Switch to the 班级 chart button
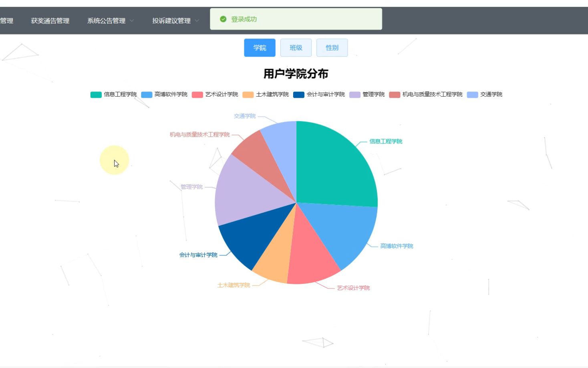Viewport: 588px width, 368px height. tap(296, 48)
